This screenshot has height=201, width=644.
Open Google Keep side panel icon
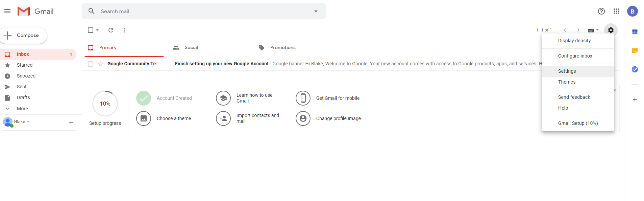click(x=635, y=50)
